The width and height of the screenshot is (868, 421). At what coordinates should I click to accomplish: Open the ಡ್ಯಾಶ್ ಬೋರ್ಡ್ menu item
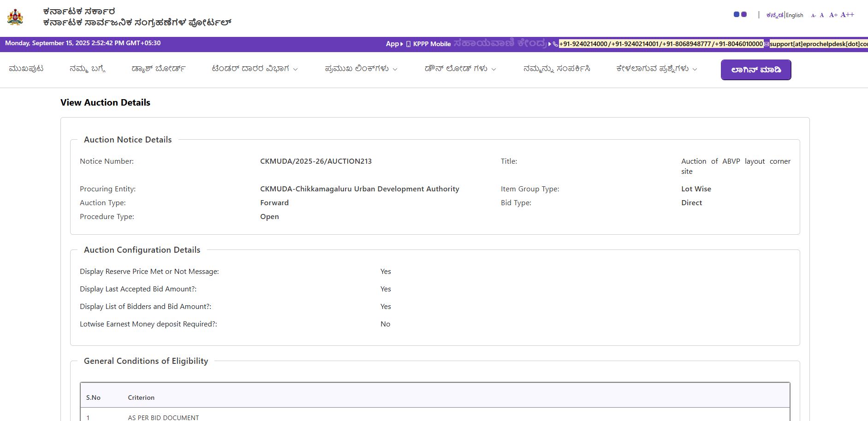(159, 69)
